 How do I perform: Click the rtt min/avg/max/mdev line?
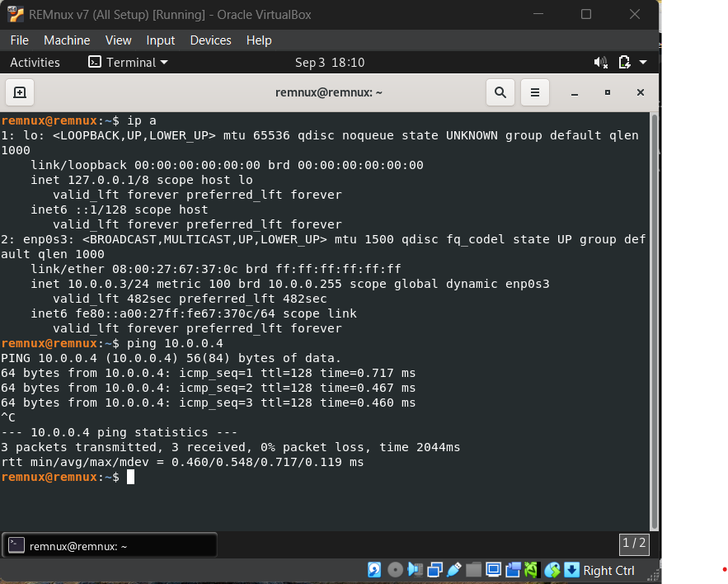[182, 462]
